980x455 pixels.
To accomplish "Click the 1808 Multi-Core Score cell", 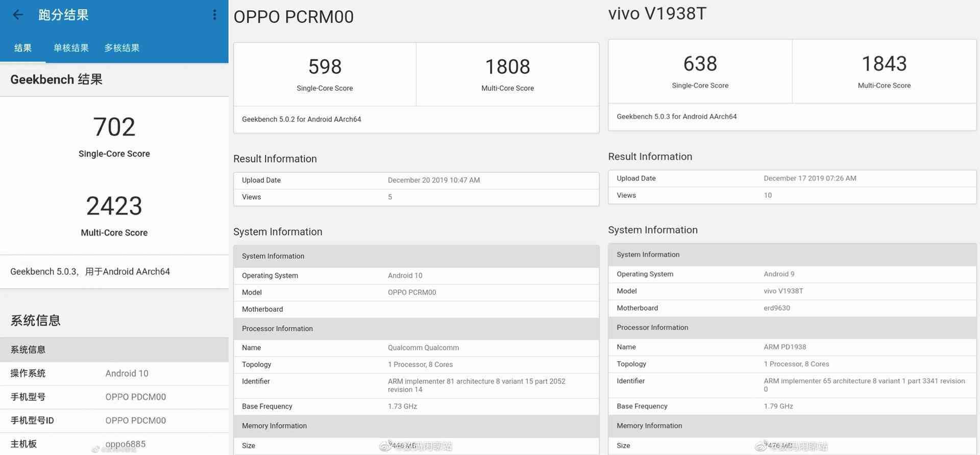I will 508,74.
